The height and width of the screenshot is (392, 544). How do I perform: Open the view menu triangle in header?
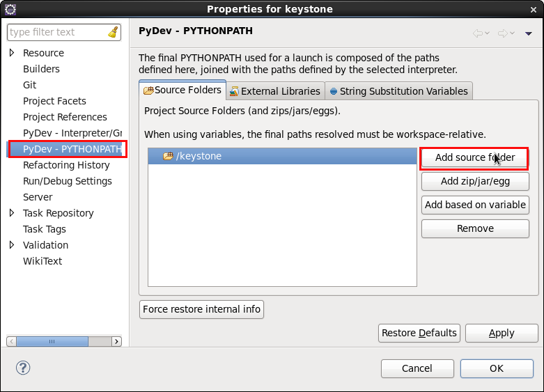529,33
